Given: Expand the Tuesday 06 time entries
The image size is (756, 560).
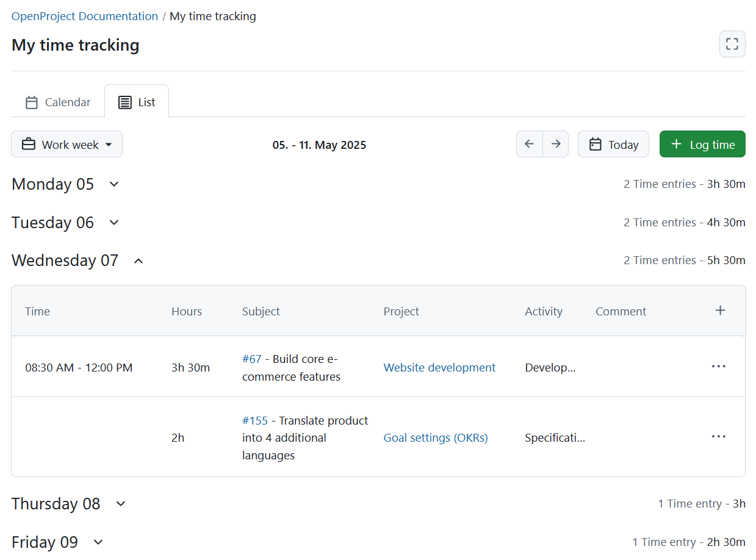Looking at the screenshot, I should point(113,223).
